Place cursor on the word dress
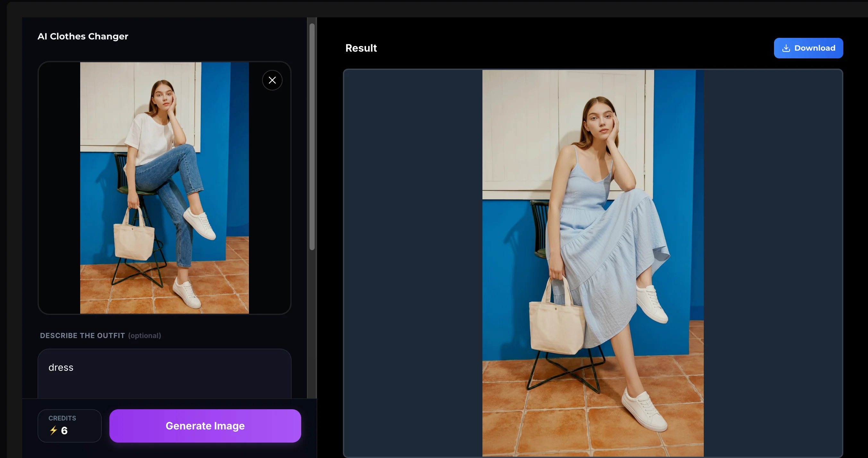Viewport: 868px width, 458px height. click(x=61, y=367)
